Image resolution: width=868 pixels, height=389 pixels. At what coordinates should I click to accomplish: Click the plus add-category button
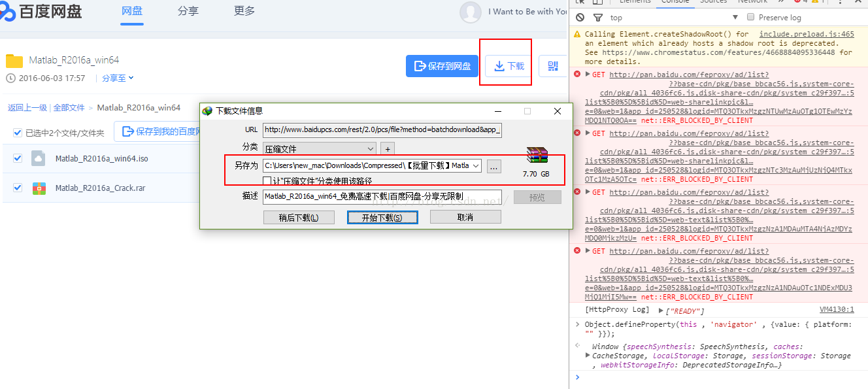click(x=388, y=149)
